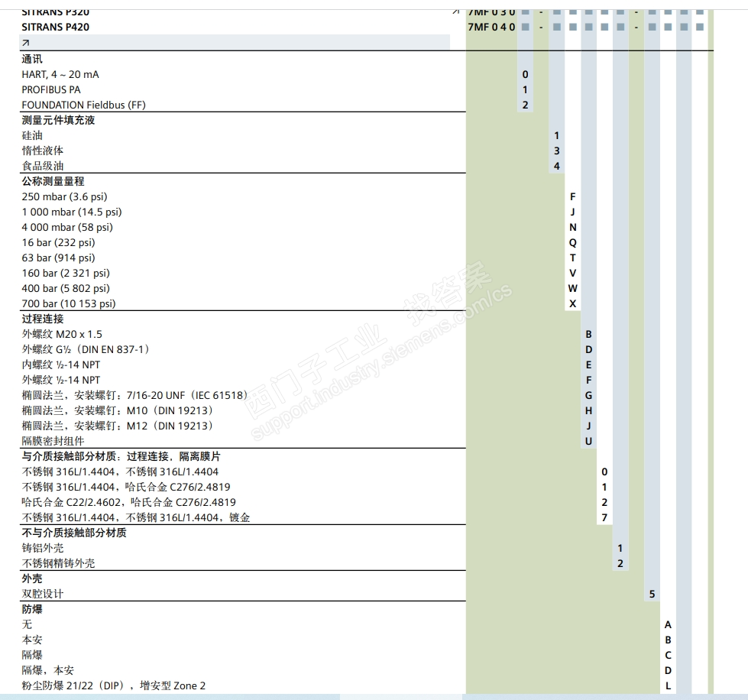Click the 不与介质接触部分材质 heading
The image size is (748, 700).
click(74, 533)
